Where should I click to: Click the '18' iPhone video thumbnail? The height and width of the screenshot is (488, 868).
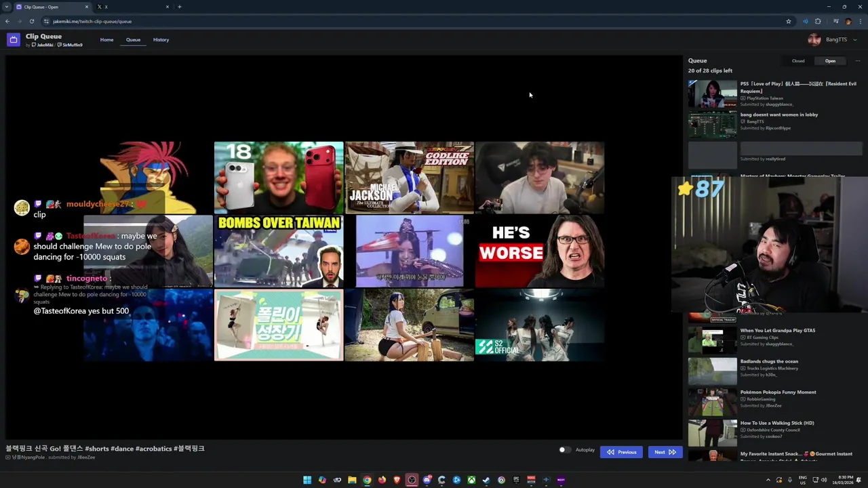[x=279, y=178]
